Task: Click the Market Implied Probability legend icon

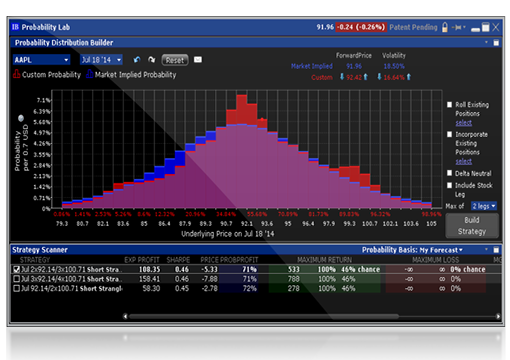Action: [90, 74]
